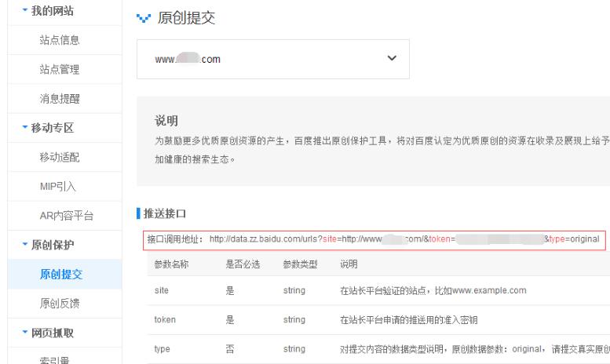This screenshot has width=610, height=364.
Task: Open the website selection dropdown
Action: (x=273, y=59)
